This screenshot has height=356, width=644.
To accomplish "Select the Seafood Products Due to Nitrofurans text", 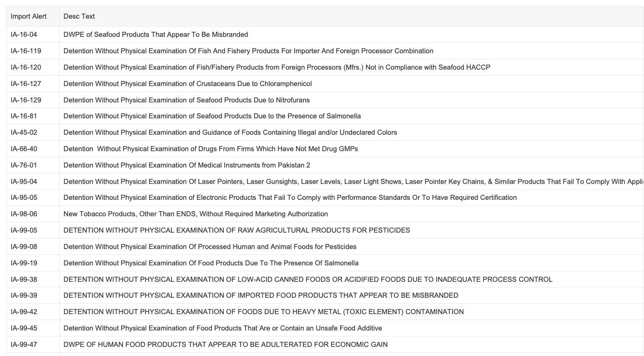I will [186, 100].
